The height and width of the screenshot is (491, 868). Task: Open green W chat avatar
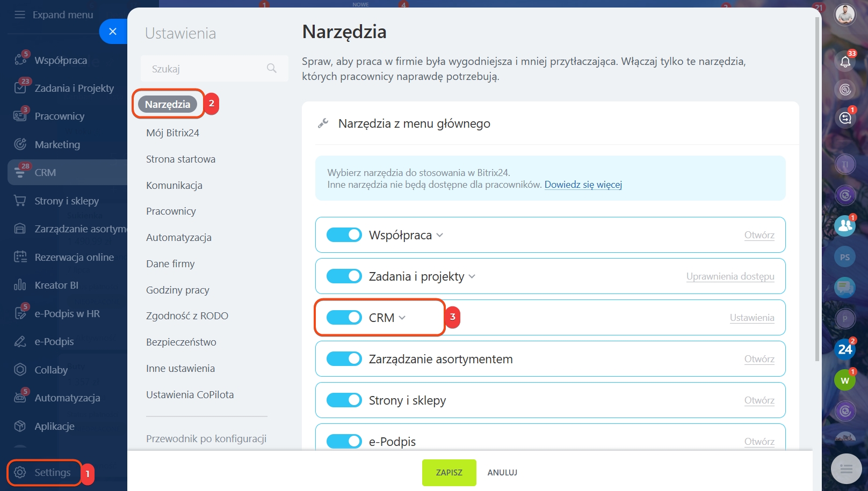(x=845, y=380)
